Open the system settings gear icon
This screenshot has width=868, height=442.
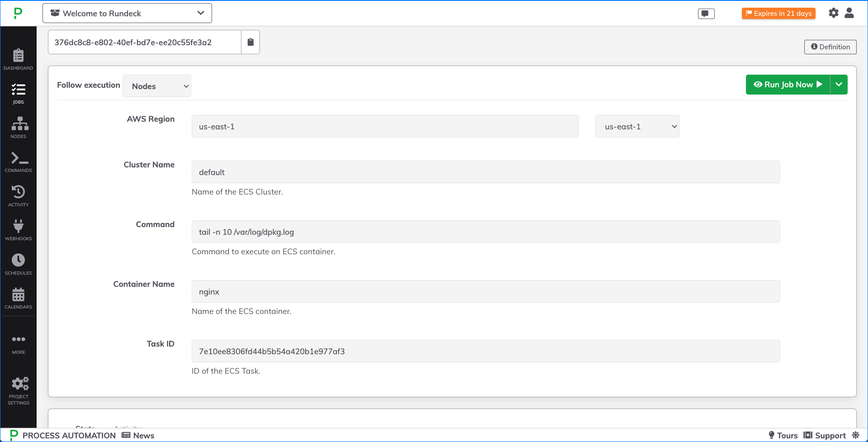833,13
